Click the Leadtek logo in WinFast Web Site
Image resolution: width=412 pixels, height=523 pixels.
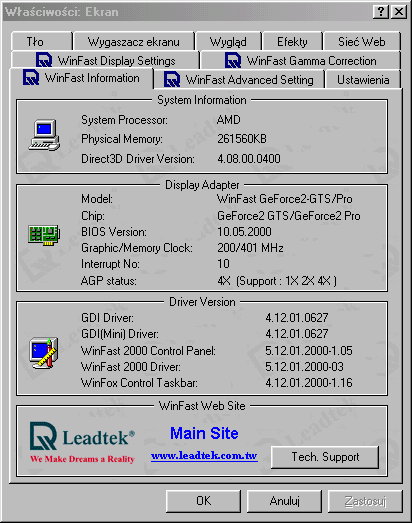click(x=82, y=436)
